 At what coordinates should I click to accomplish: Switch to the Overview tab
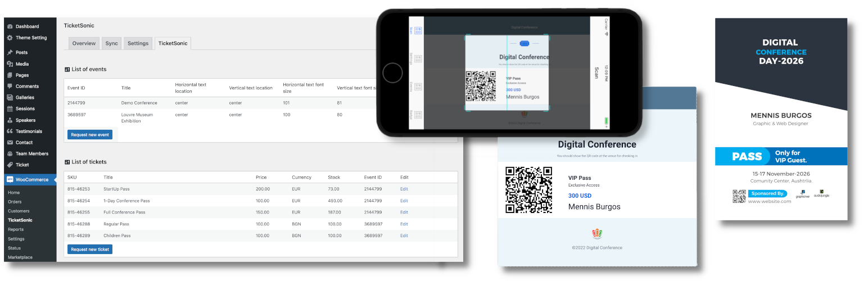click(x=84, y=43)
